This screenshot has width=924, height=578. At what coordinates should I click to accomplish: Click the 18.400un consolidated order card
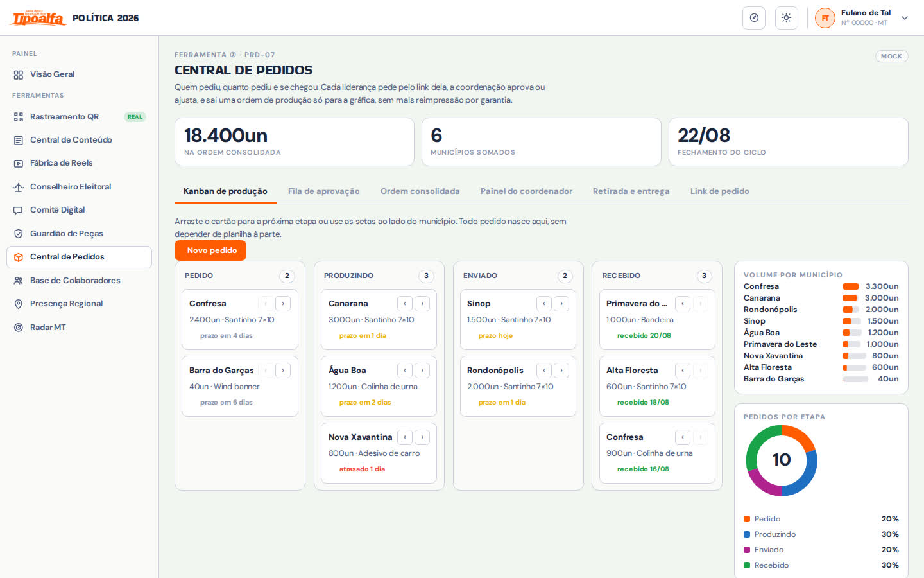point(295,142)
